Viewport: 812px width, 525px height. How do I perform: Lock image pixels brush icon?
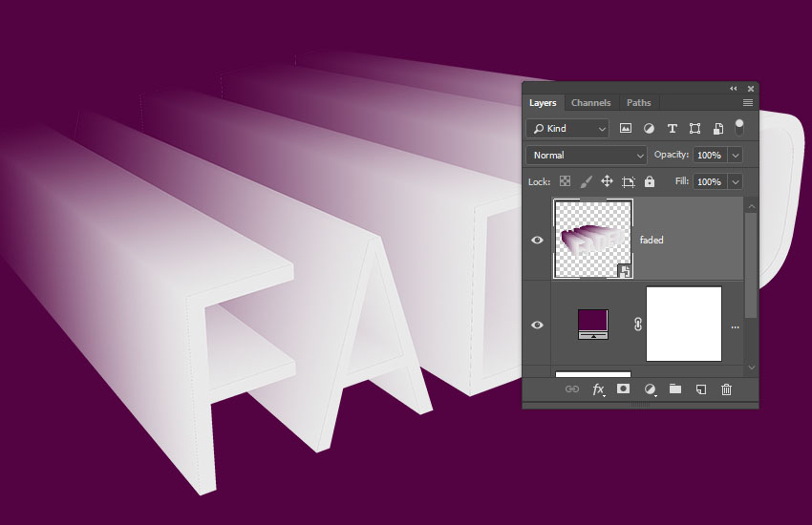(587, 181)
